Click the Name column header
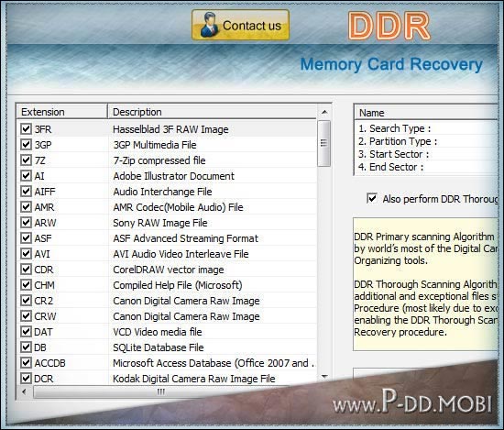This screenshot has width=504, height=430. (x=426, y=113)
